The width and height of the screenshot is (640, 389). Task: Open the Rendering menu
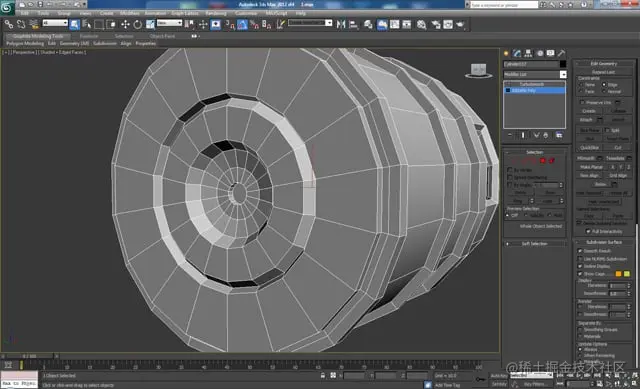pyautogui.click(x=216, y=13)
